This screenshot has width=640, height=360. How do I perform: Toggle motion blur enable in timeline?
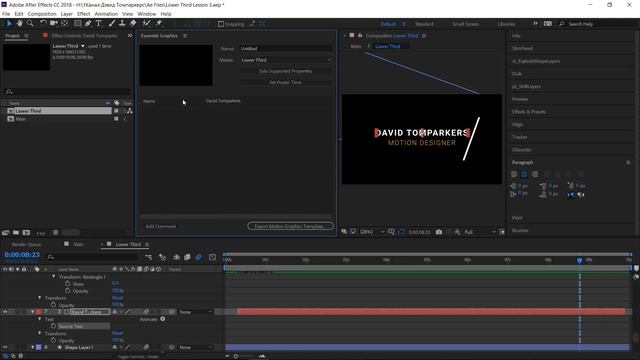pyautogui.click(x=198, y=257)
